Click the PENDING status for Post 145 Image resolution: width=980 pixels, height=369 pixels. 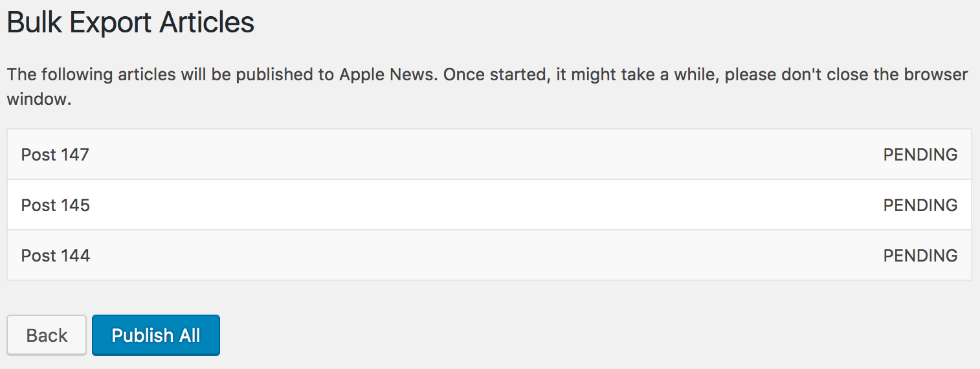tap(920, 205)
